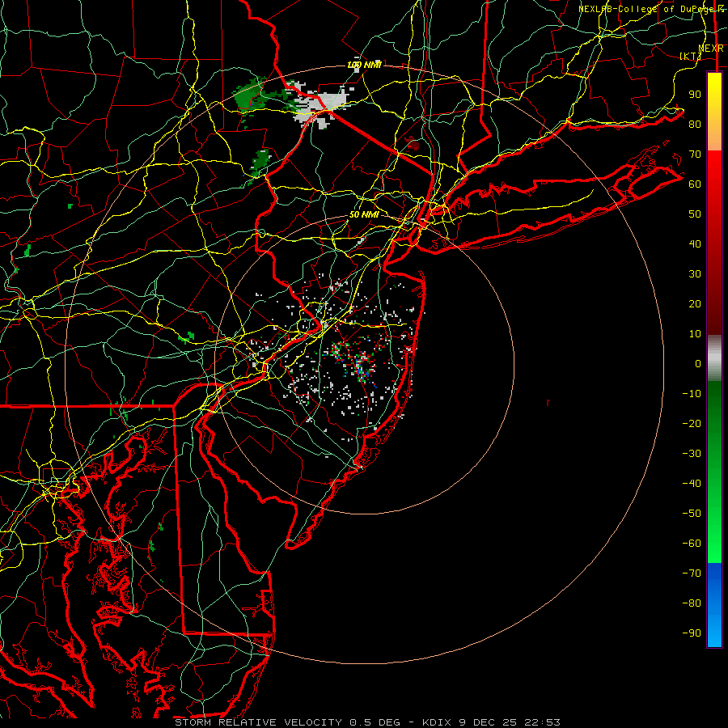Click the -60 value on the velocity scale
Screen dimensions: 728x728
[692, 544]
